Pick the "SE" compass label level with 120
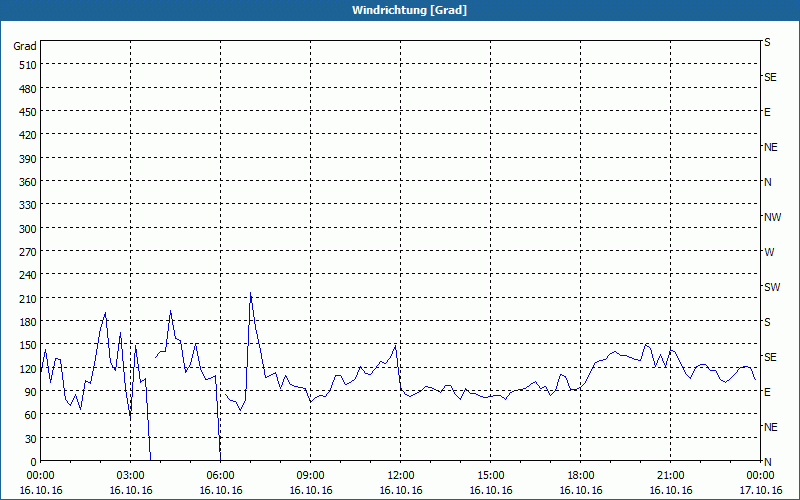 (770, 357)
